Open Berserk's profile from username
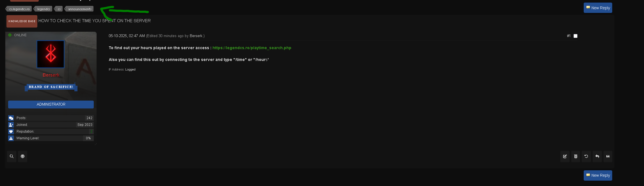Screen dimensions: 644x186 click(x=51, y=75)
